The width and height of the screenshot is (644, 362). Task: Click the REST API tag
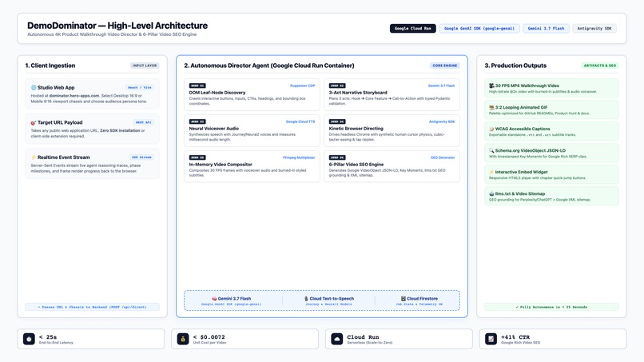[143, 122]
